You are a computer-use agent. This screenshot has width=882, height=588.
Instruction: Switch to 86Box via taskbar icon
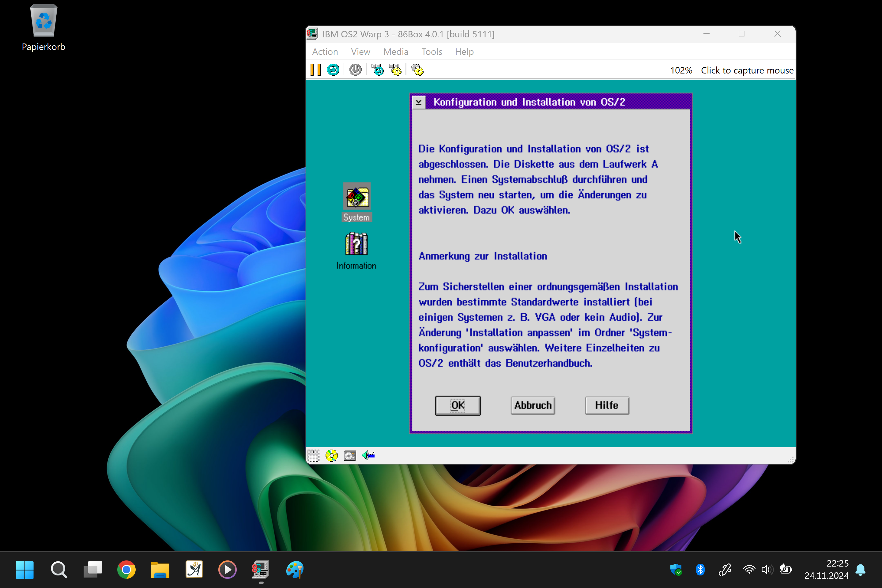(261, 570)
